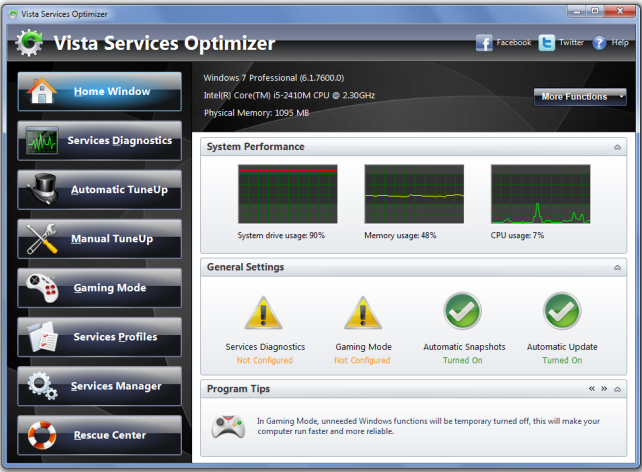Open the Facebook link text

[x=514, y=43]
